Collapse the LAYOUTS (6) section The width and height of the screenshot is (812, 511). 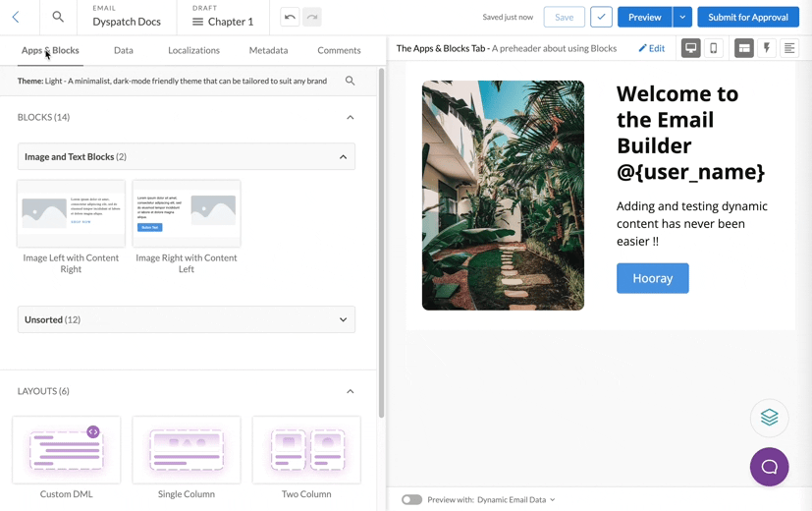coord(351,391)
